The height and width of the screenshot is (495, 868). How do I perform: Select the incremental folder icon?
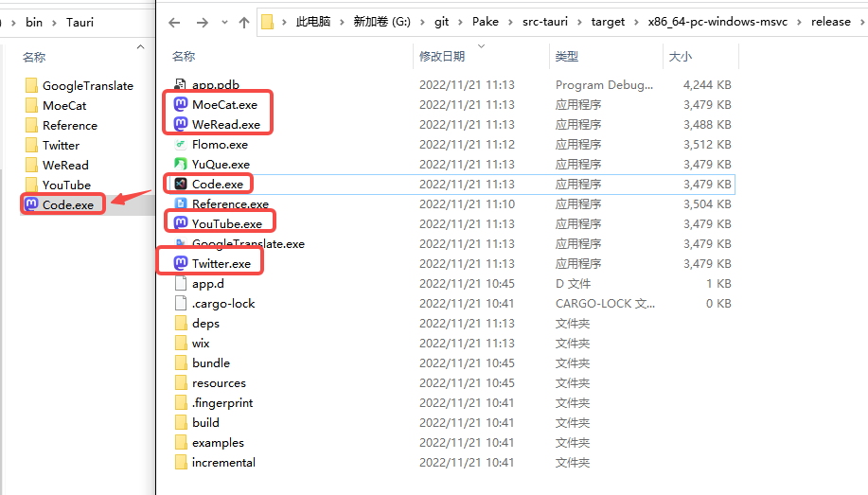coord(181,462)
